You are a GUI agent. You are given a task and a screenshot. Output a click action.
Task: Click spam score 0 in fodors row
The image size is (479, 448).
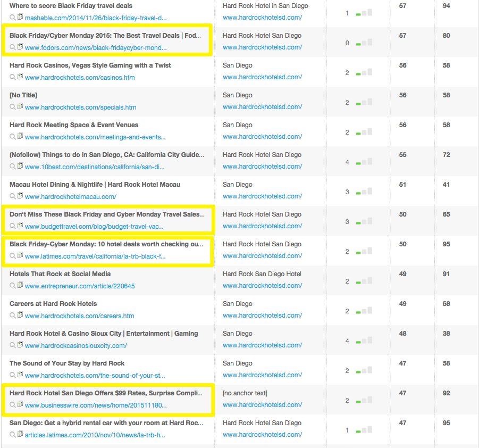click(347, 43)
